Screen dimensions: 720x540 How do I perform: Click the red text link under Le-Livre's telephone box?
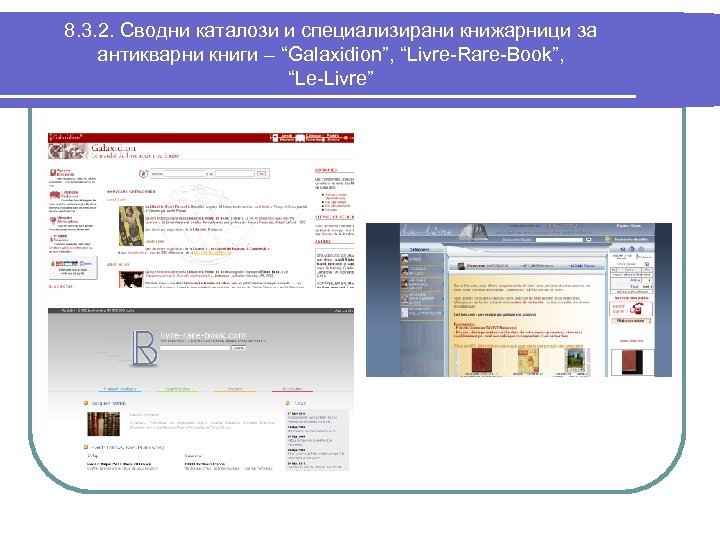click(x=631, y=341)
